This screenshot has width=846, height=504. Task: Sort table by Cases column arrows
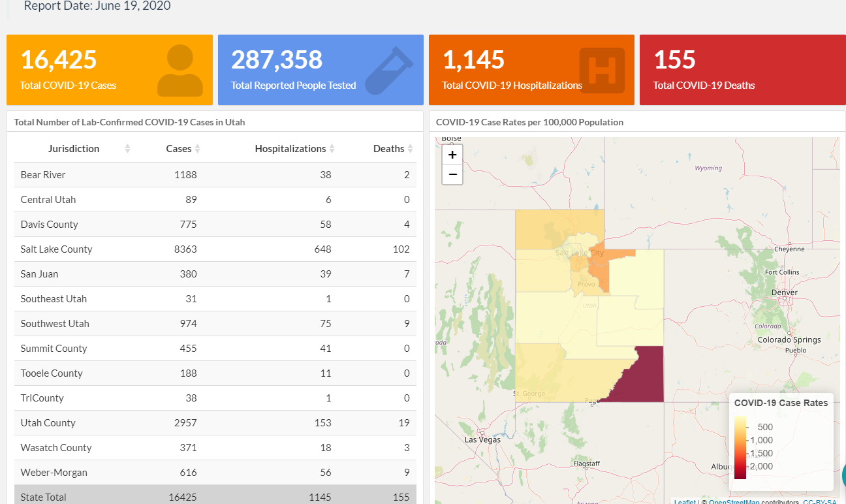(197, 149)
